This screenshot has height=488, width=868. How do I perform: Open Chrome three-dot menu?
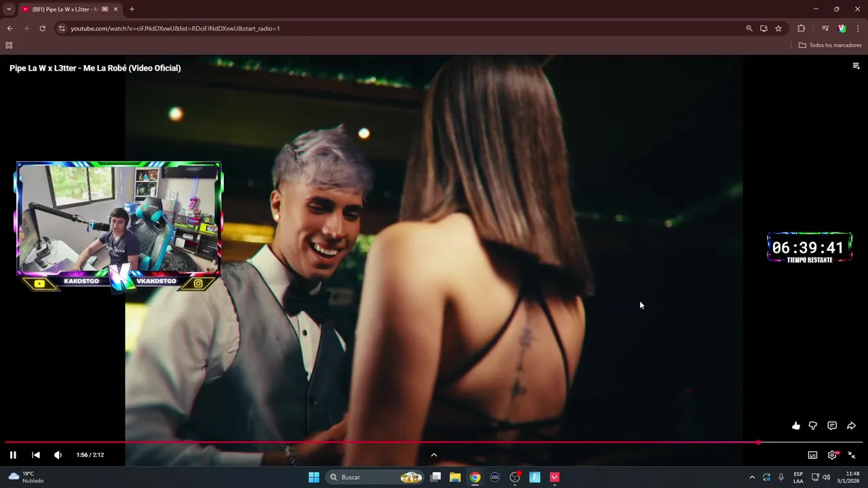(x=859, y=28)
